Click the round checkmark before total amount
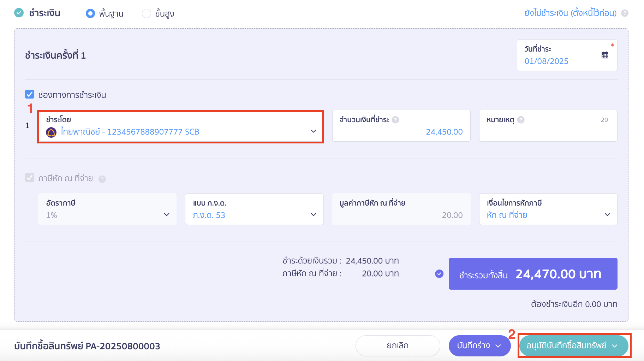 tap(439, 274)
